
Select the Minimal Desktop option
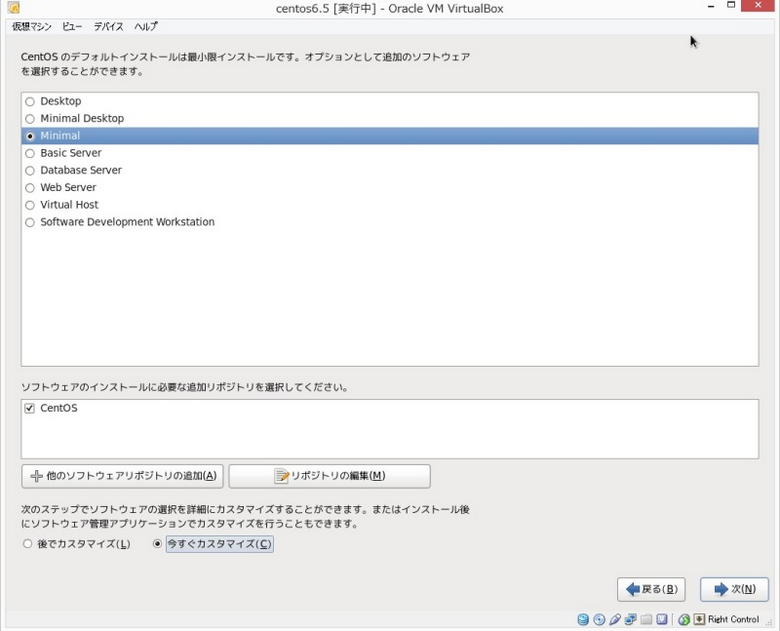(30, 119)
